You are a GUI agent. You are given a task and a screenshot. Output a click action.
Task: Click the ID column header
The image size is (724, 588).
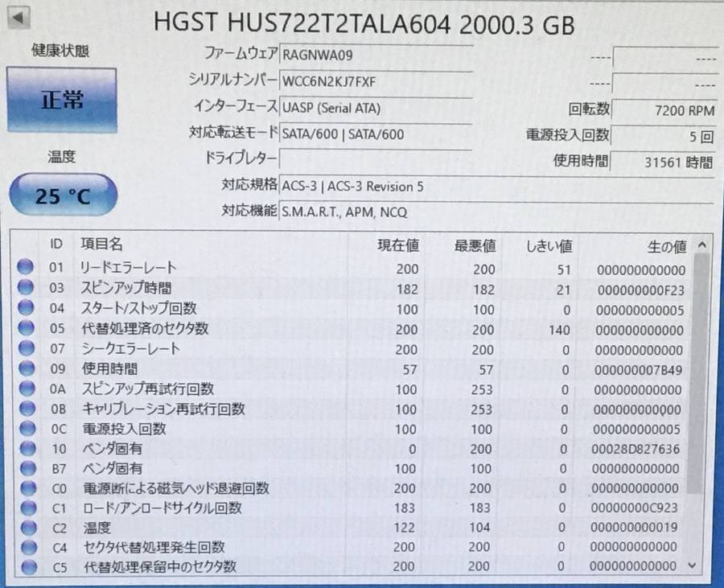click(x=56, y=244)
